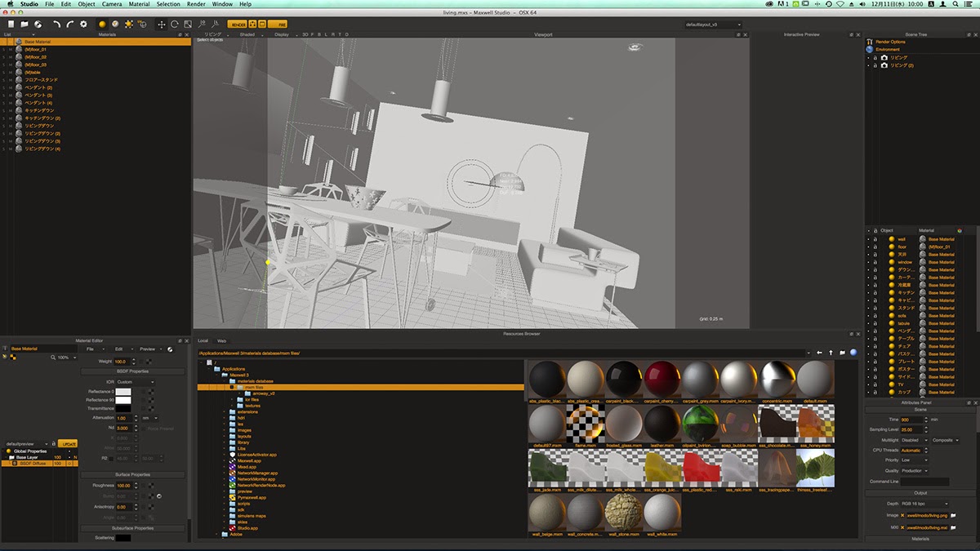Screen dimensions: 980x551
Task: Click the Resources Browser back arrow icon
Action: (x=819, y=353)
